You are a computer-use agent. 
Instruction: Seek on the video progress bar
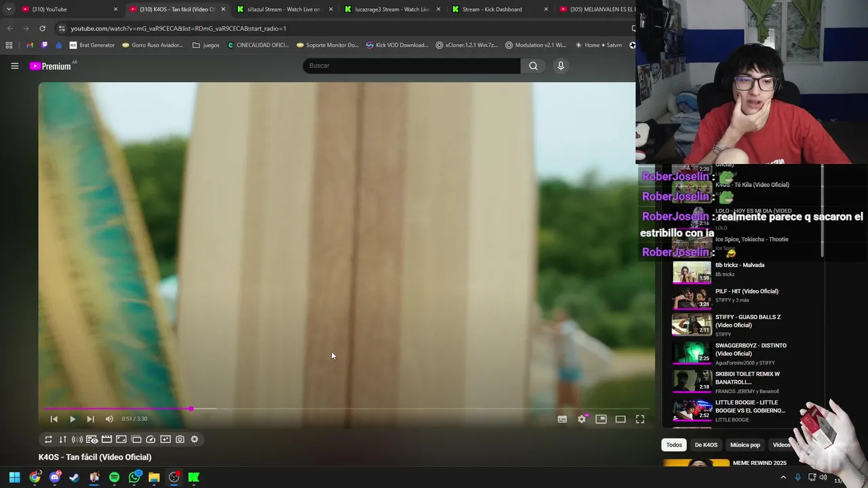(x=346, y=409)
